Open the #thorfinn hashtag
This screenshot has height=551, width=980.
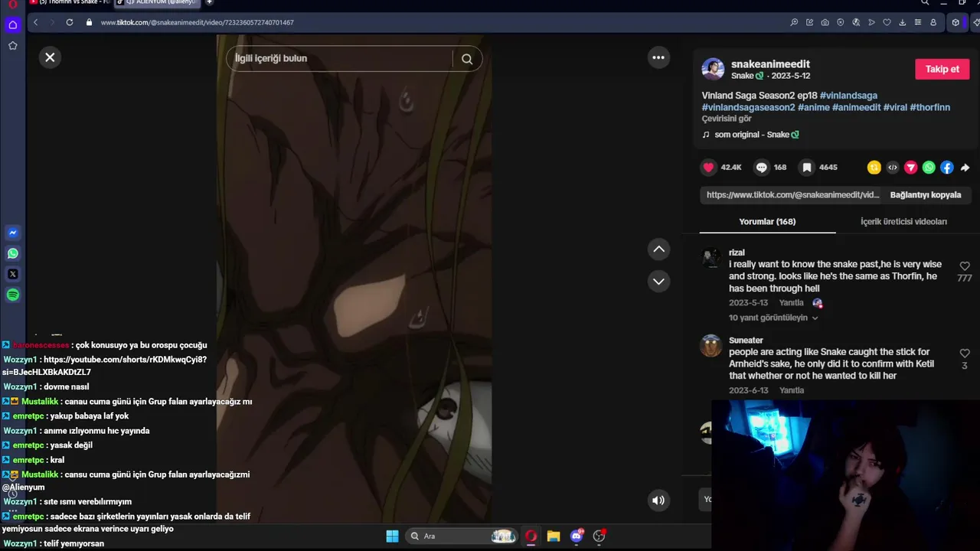(930, 108)
